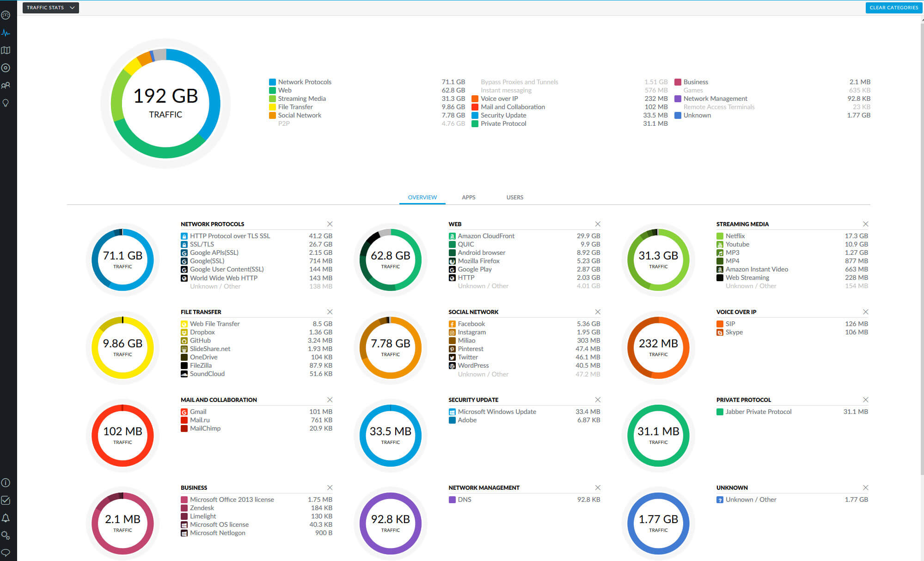Click the Gmail icon under Mail and Collaboration
The height and width of the screenshot is (561, 924).
pos(184,412)
